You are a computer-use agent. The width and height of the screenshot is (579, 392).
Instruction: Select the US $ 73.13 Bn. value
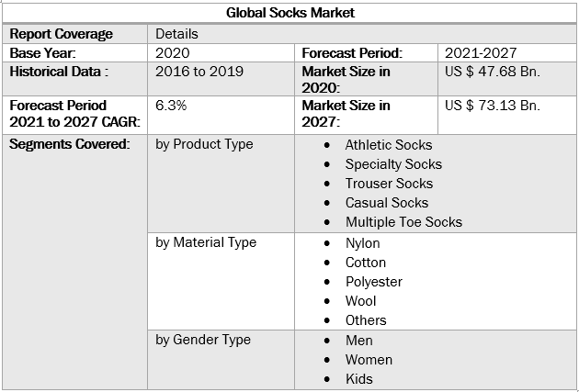coord(492,106)
